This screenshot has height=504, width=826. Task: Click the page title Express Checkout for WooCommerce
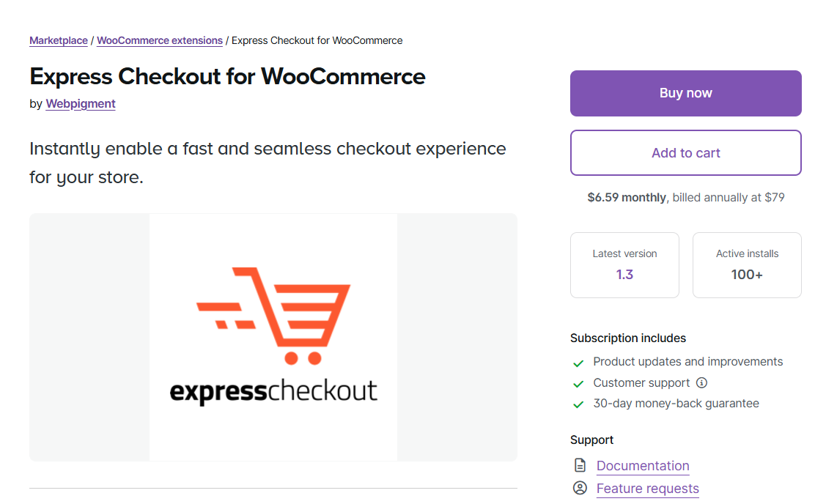[x=227, y=77]
